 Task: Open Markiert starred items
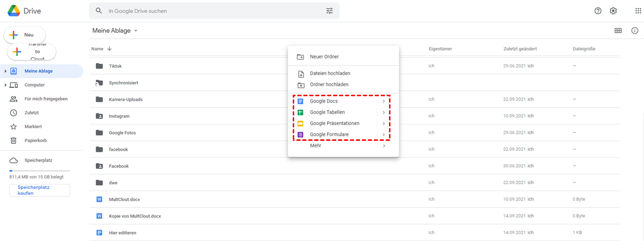pos(33,126)
